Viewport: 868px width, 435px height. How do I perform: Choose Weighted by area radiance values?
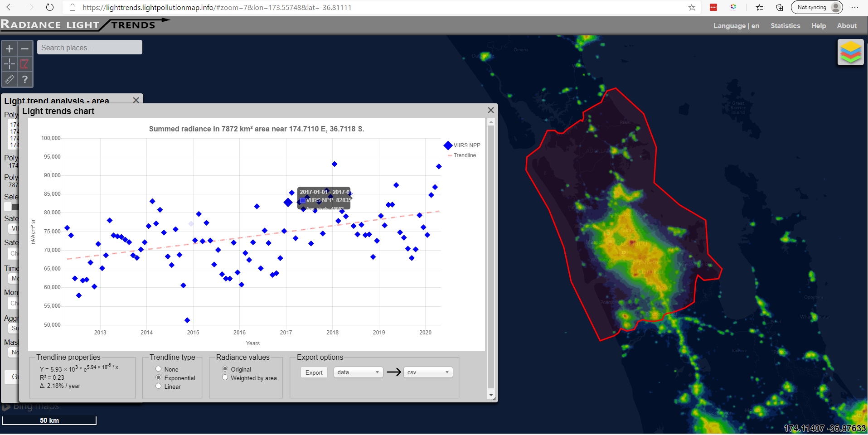225,377
